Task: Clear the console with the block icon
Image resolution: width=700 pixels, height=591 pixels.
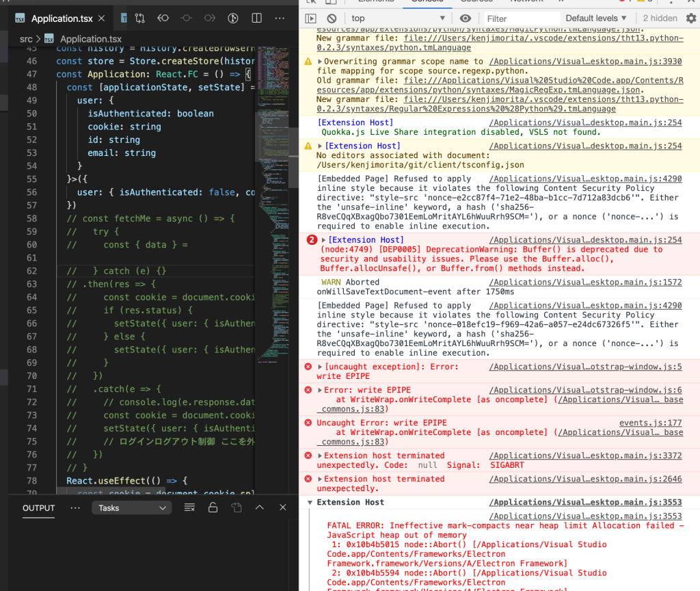Action: click(x=332, y=18)
